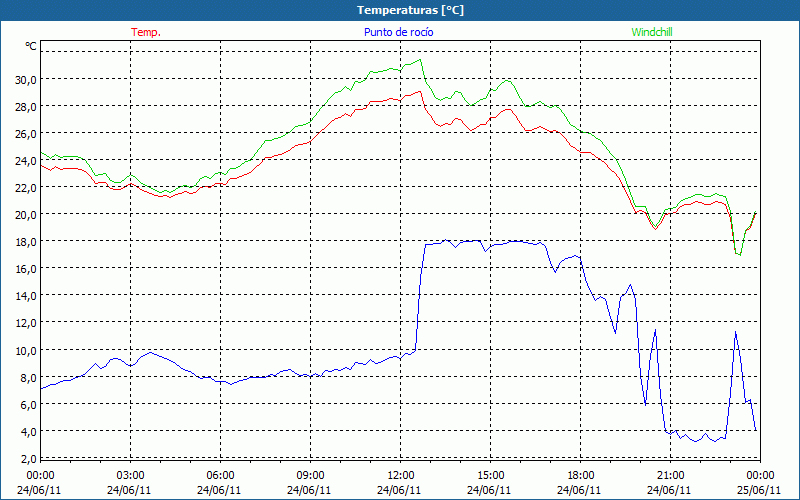Click the 21:00 time axis label

click(x=670, y=476)
